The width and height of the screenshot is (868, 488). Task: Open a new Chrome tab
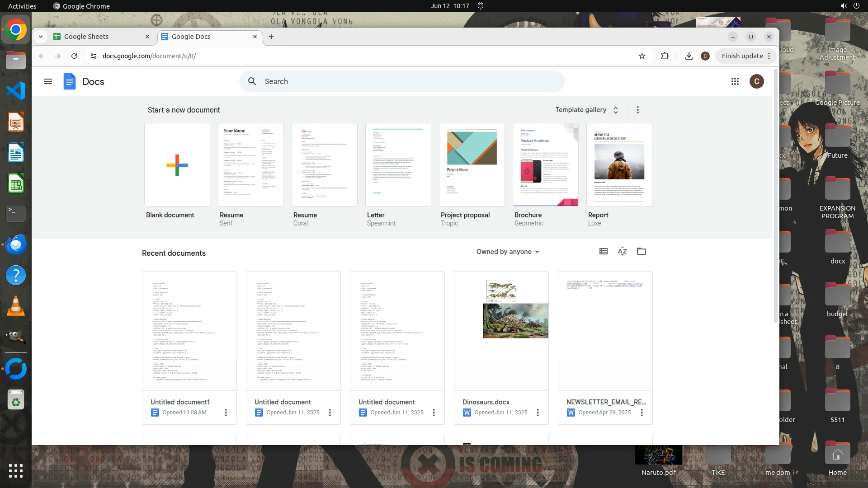271,37
